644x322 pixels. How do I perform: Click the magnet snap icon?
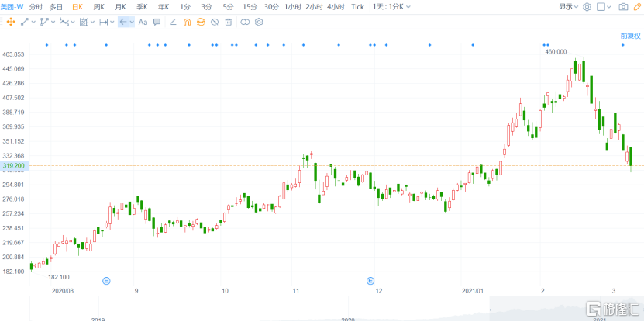click(x=187, y=22)
